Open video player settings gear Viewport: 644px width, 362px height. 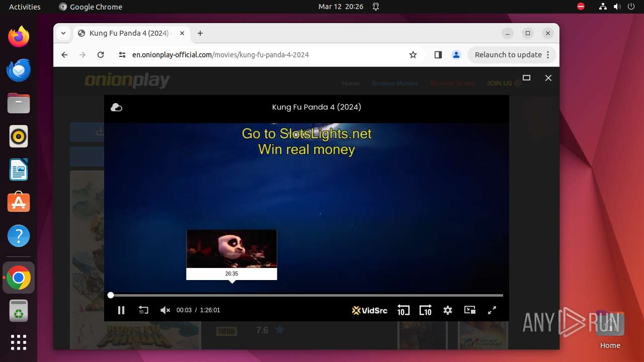pyautogui.click(x=448, y=310)
